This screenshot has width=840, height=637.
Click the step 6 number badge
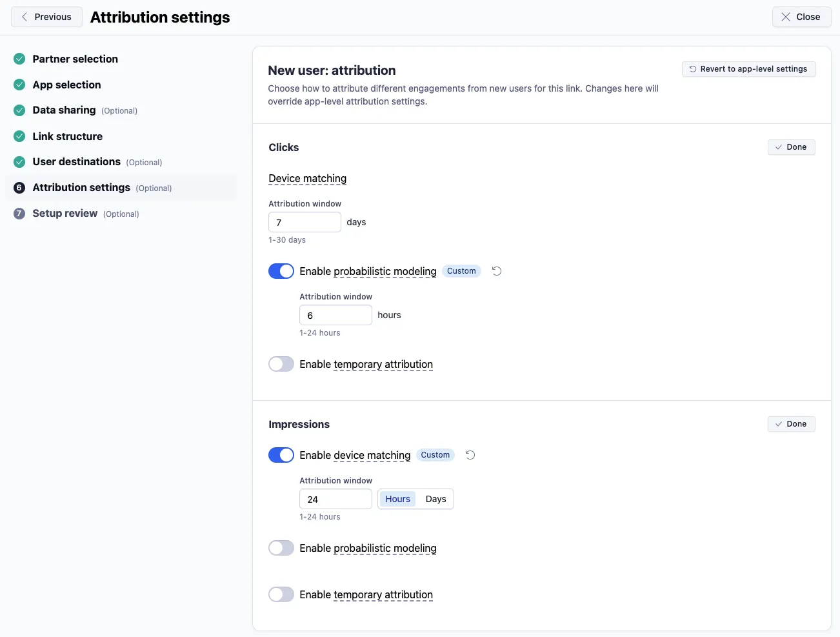click(19, 188)
